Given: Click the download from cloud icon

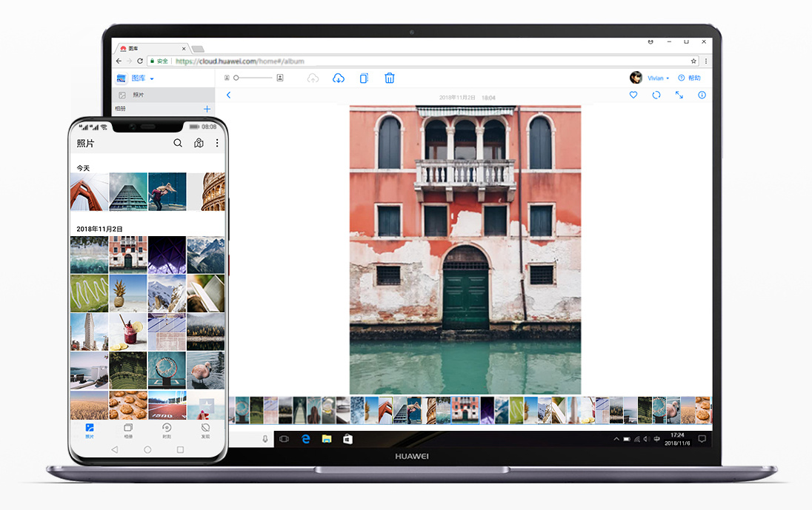Looking at the screenshot, I should 339,78.
